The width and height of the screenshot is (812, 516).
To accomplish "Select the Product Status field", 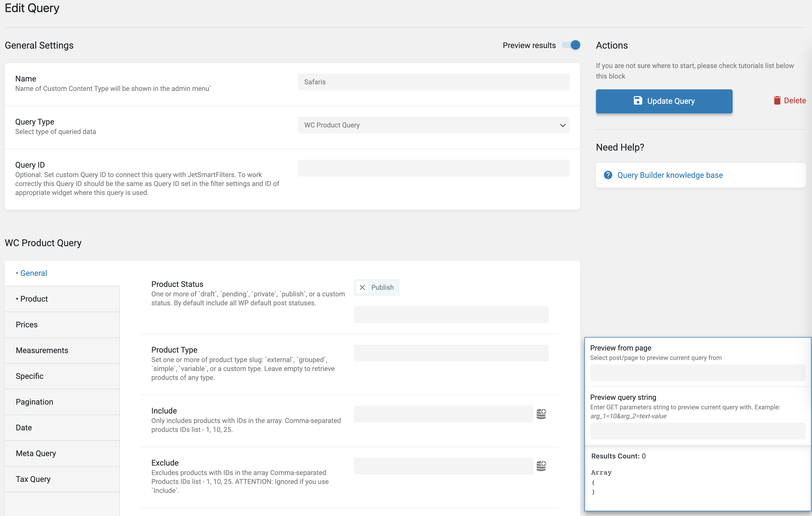I will click(451, 314).
